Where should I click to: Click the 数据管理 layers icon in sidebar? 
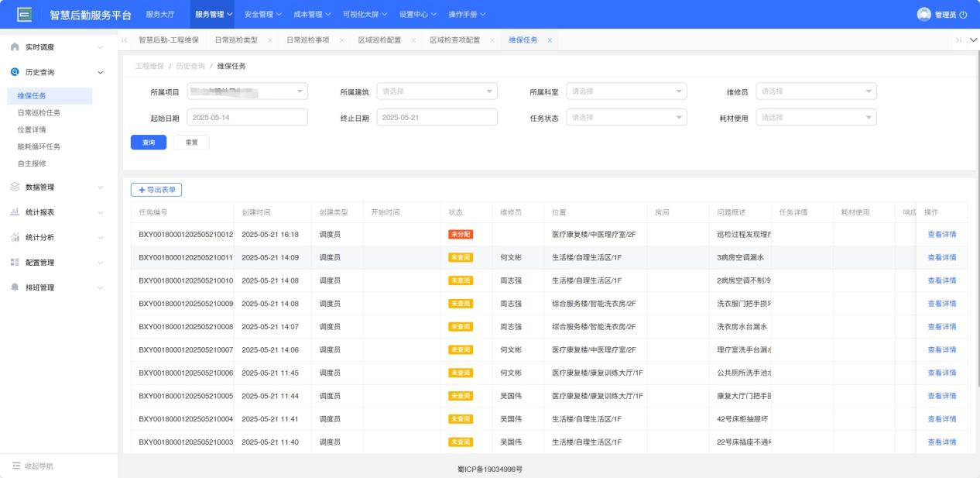pyautogui.click(x=15, y=187)
